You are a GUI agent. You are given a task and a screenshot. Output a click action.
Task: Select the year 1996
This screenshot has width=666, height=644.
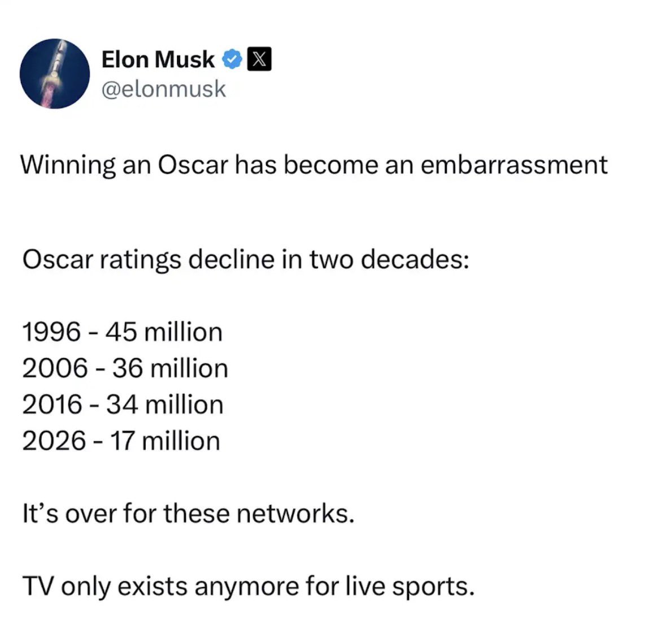(x=51, y=332)
